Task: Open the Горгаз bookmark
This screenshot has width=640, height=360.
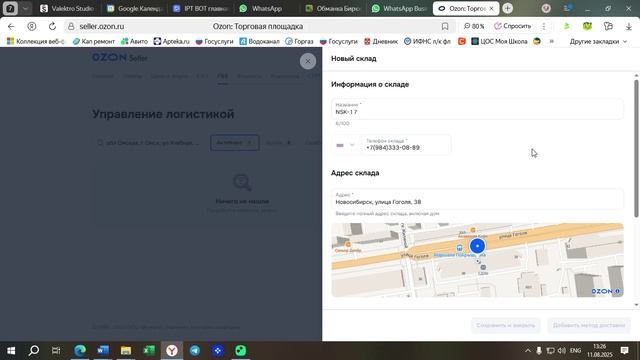Action: (x=299, y=41)
